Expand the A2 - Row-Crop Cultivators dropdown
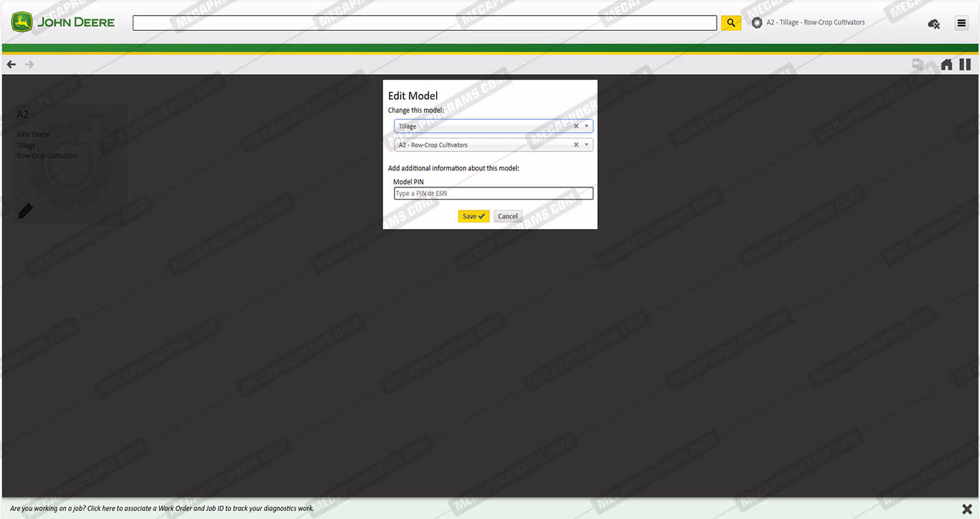This screenshot has height=519, width=980. [586, 145]
